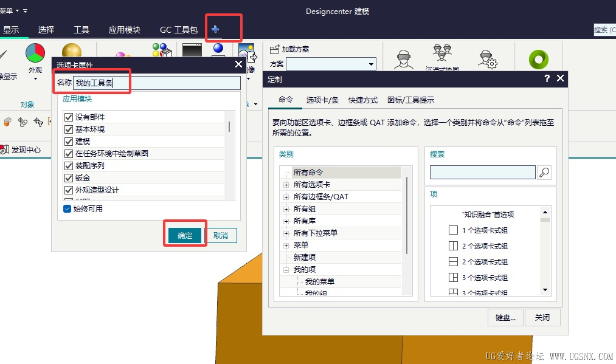Pick the horizontal-split 2 个选项卡式组 layout

tap(453, 261)
